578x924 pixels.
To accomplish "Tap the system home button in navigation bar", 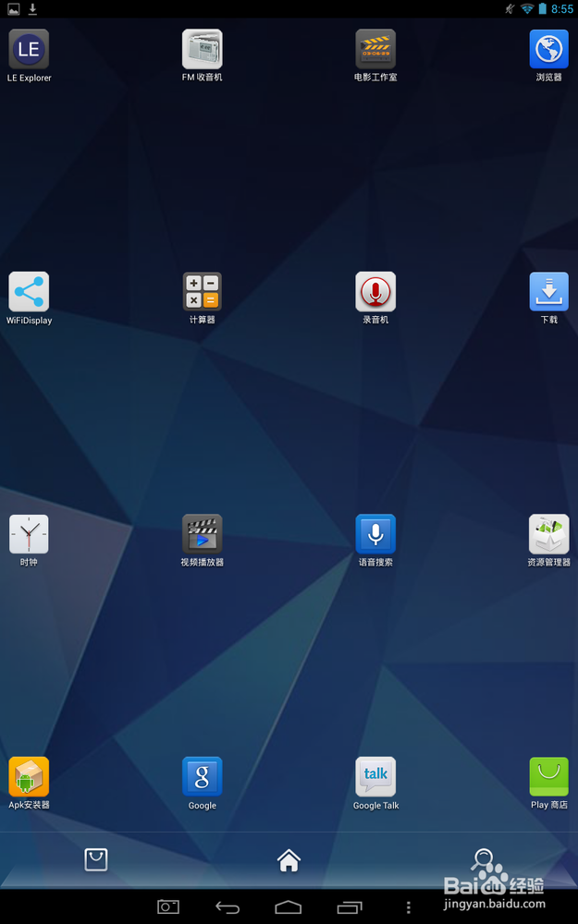I will tap(289, 907).
